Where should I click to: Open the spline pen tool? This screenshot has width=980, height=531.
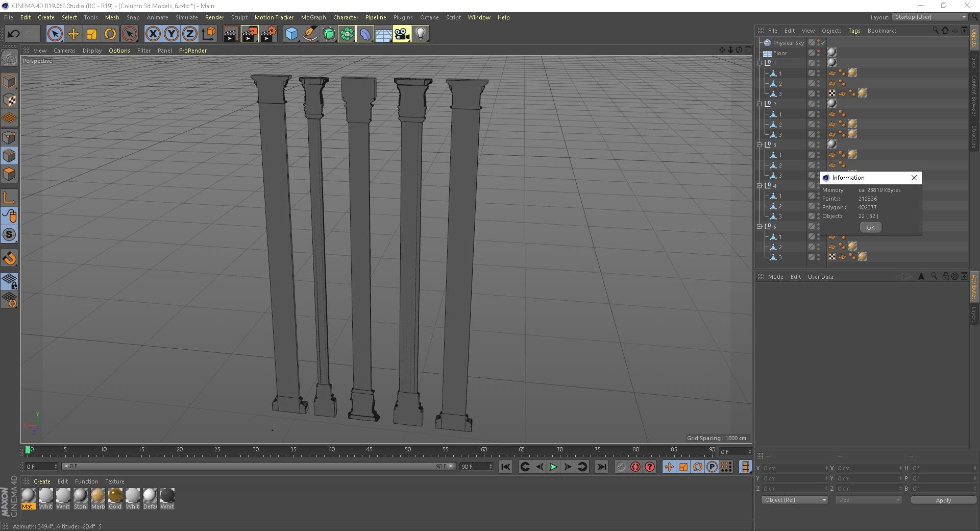point(310,34)
